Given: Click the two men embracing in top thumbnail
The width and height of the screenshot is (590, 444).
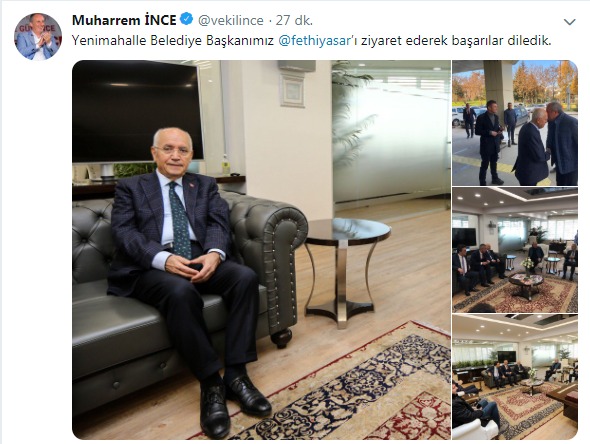Looking at the screenshot, I should (546, 145).
